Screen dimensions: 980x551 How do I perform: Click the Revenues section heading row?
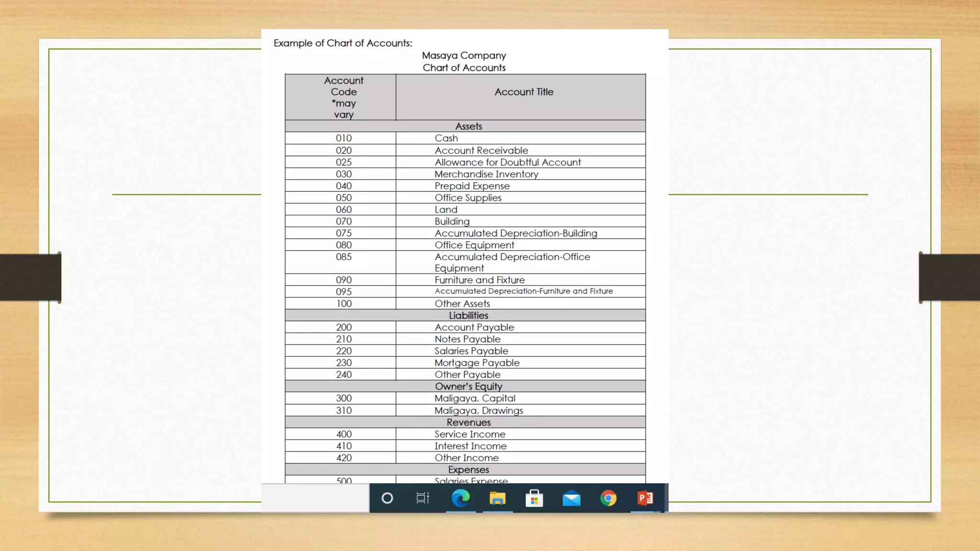[468, 422]
